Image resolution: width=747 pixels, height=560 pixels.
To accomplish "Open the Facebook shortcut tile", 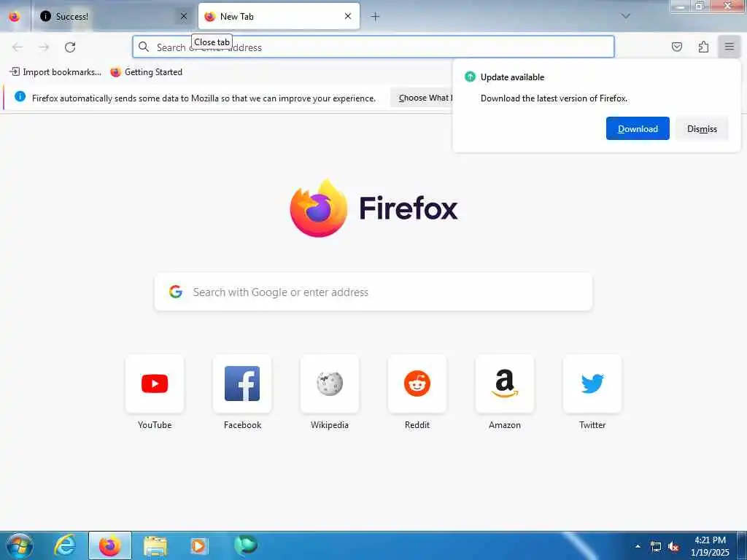I will 242,384.
